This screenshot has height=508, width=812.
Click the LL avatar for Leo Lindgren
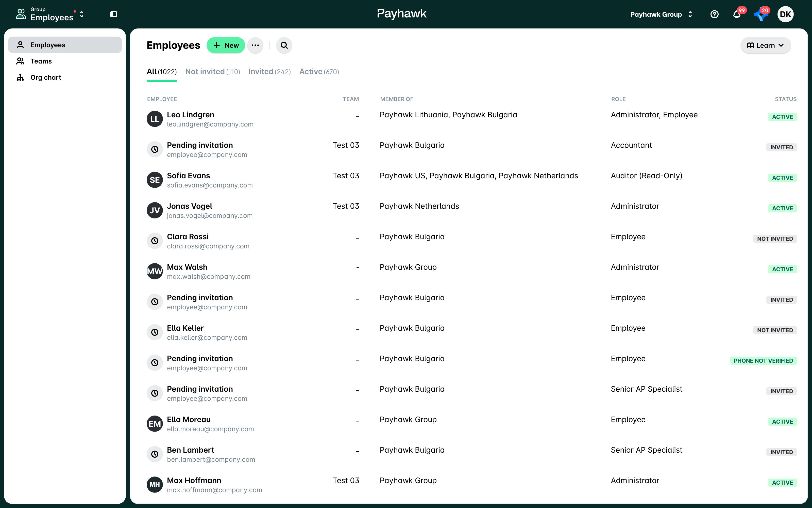pos(155,119)
